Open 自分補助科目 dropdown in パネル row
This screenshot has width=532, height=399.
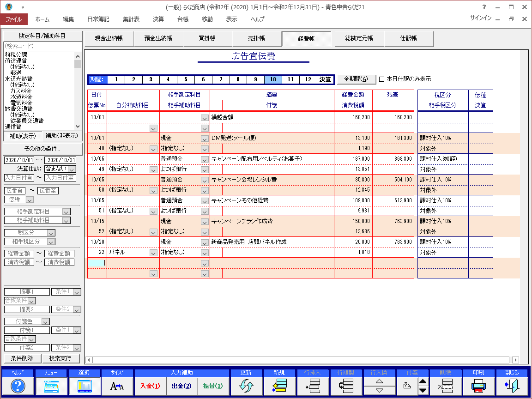153,253
